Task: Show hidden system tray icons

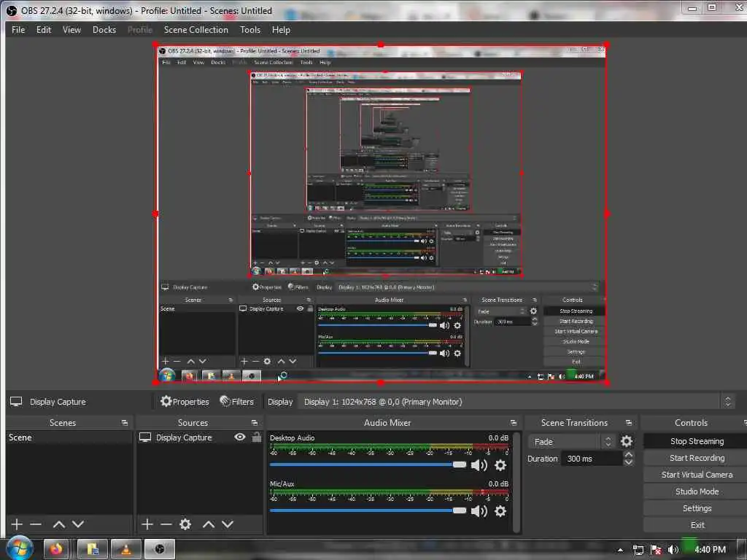Action: click(x=620, y=550)
